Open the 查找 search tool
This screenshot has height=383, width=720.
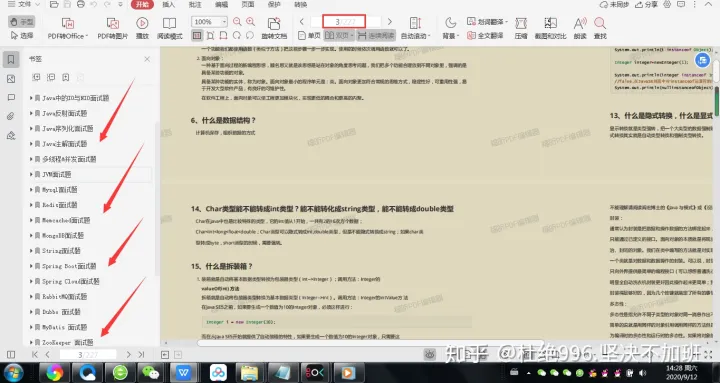coord(600,28)
